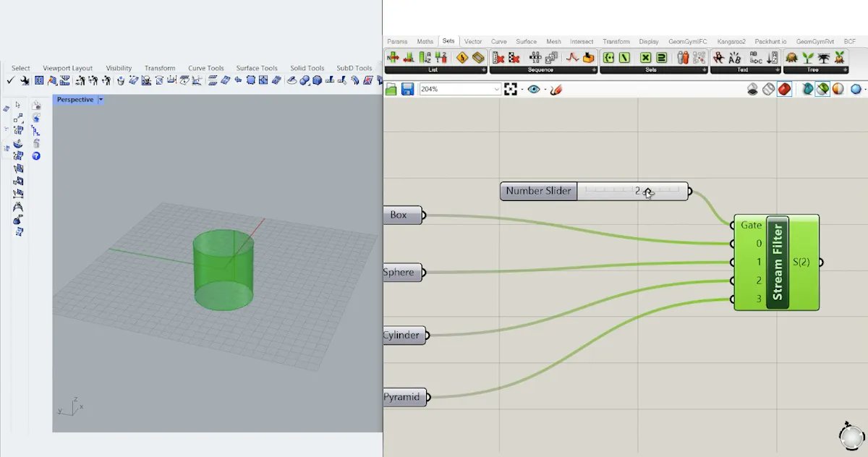The width and height of the screenshot is (868, 457).
Task: Click the Sort List A-Z icon
Action: coord(425,57)
